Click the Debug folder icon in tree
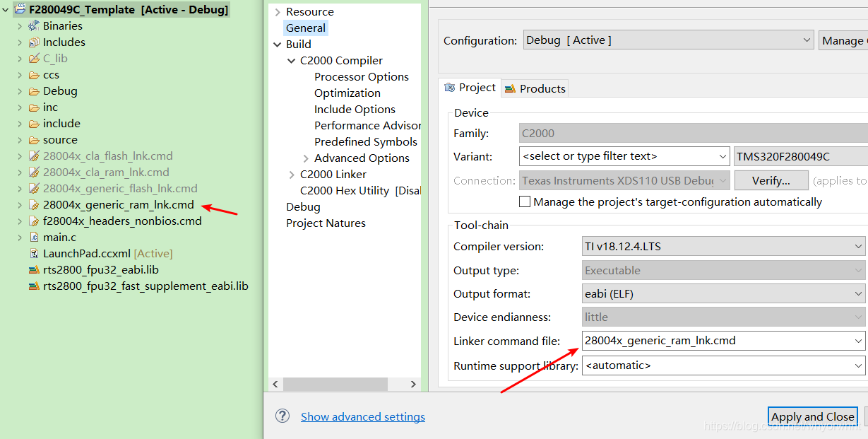The width and height of the screenshot is (868, 439). [x=34, y=90]
